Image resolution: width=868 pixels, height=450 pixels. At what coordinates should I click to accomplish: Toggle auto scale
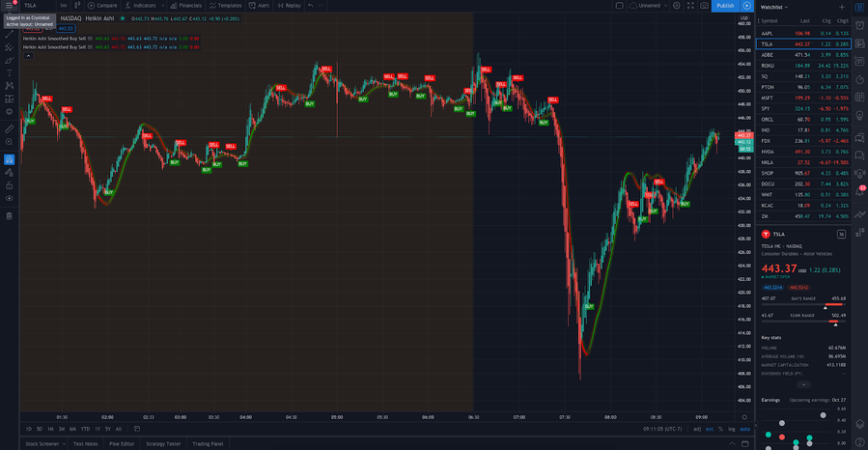click(745, 429)
